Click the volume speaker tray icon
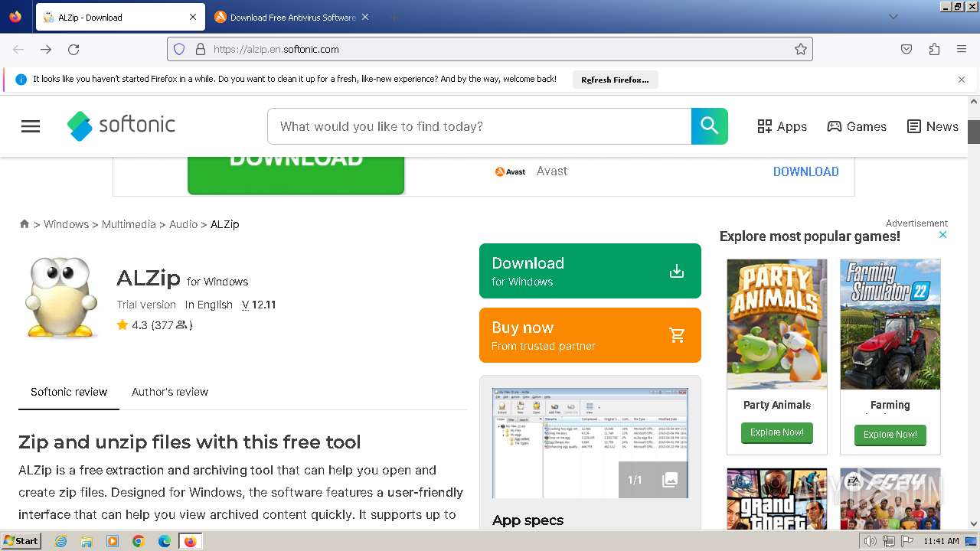 tap(871, 542)
